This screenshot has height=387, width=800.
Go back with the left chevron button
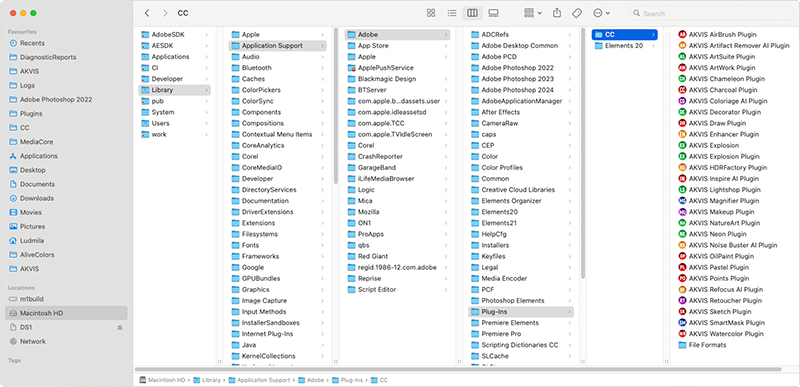click(147, 13)
